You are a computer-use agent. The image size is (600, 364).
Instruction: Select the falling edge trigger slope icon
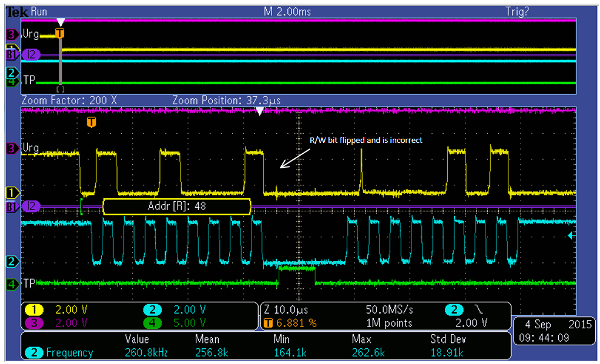478,309
